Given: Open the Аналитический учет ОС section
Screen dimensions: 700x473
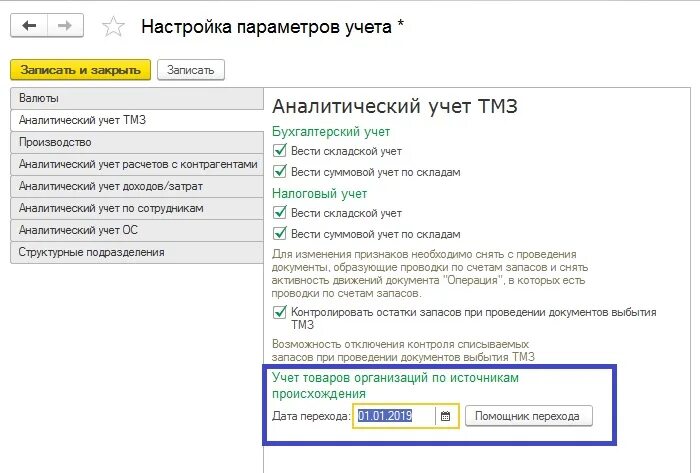Looking at the screenshot, I should (137, 230).
